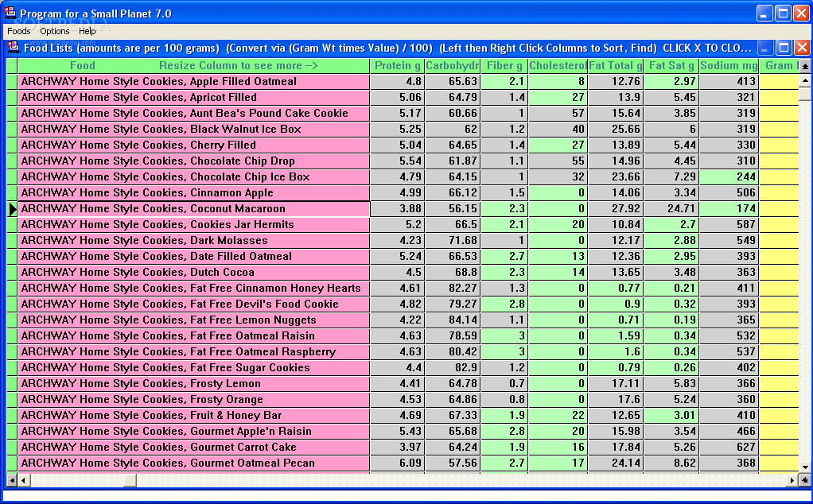Click the horizontal scrollbar thumb
The height and width of the screenshot is (504, 813).
point(130,481)
